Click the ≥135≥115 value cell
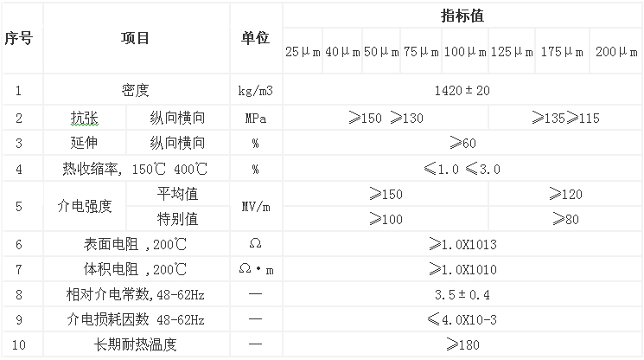 pyautogui.click(x=565, y=118)
